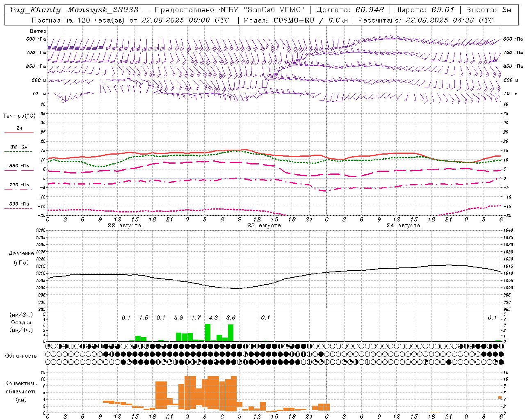
Task: Click the green dashed Td 2м legend line
Action: pos(18,151)
